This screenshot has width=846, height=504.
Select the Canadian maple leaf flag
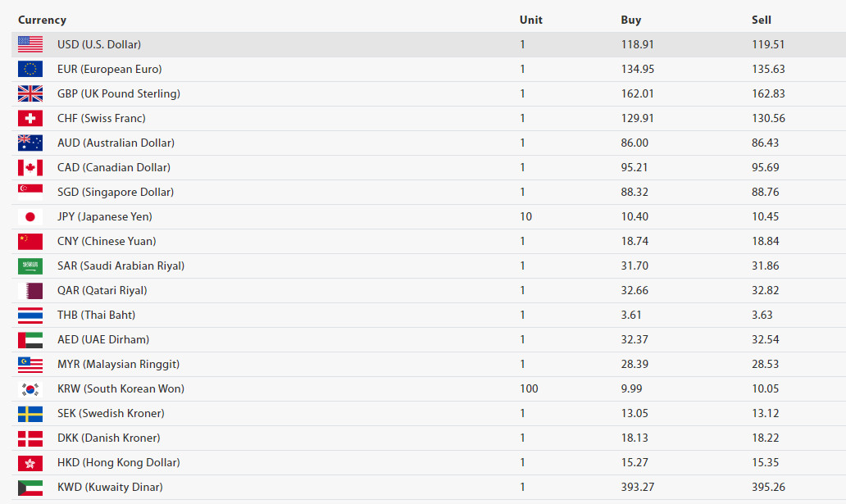coord(30,167)
